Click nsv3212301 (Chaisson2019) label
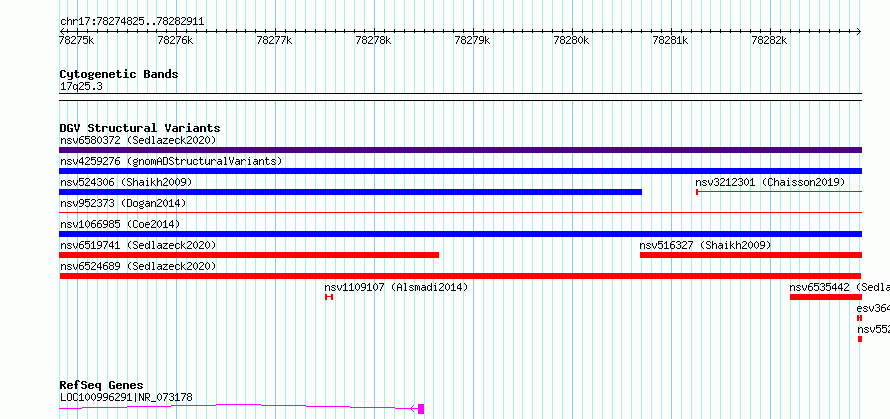 (770, 182)
